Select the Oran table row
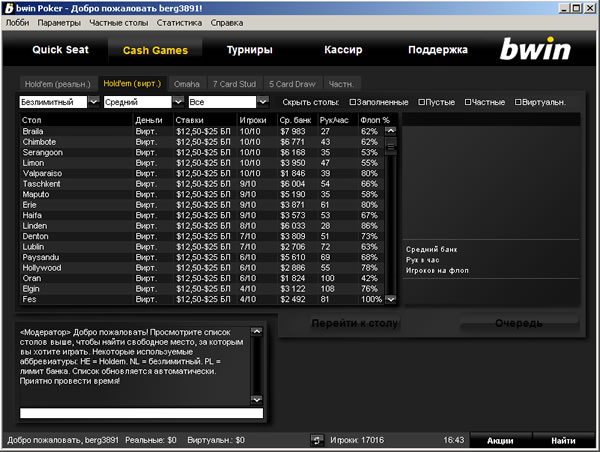This screenshot has height=452, width=600. point(202,278)
